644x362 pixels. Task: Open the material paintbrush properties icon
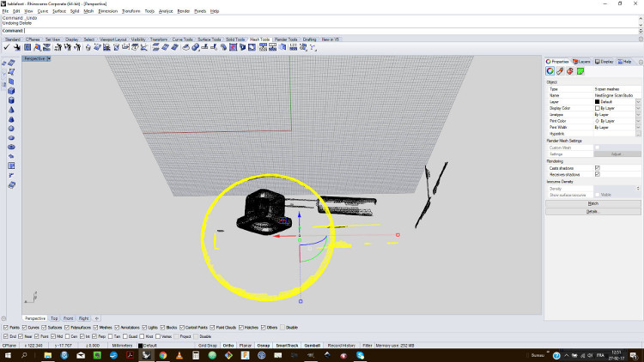[x=560, y=71]
